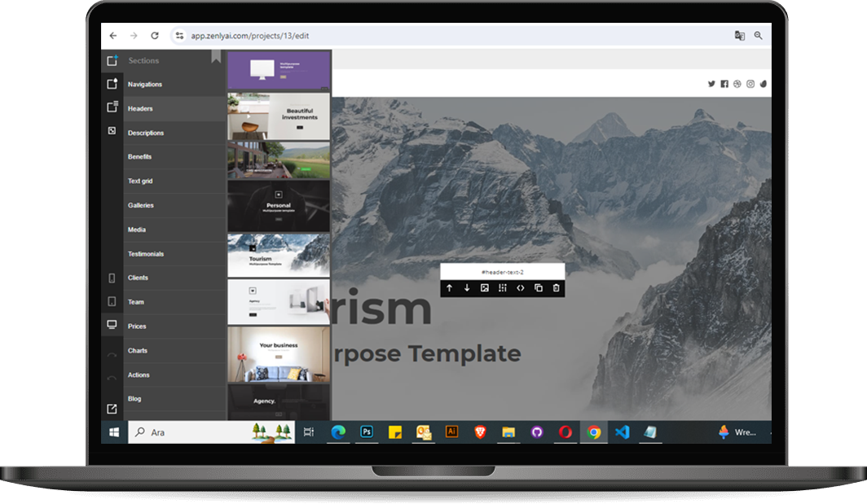This screenshot has height=504, width=867.
Task: Click the sidebar icon beside Navigations
Action: (x=112, y=84)
